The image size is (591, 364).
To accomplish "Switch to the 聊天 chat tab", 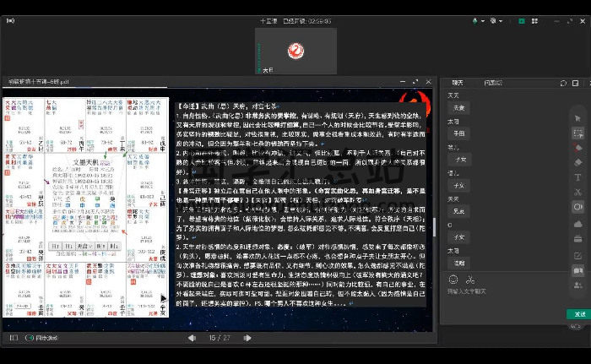I will tap(458, 83).
